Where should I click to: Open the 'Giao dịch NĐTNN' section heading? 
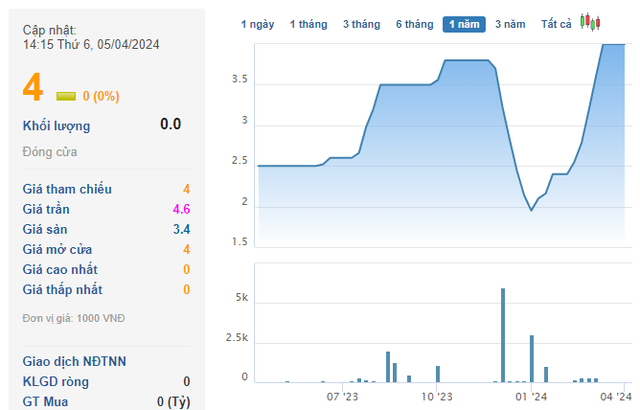74,361
